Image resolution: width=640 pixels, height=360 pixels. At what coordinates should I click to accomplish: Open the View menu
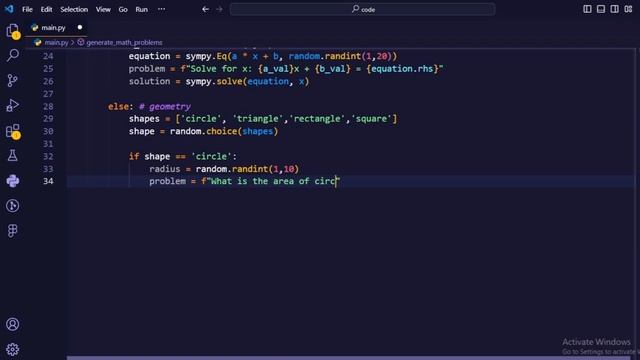[103, 9]
